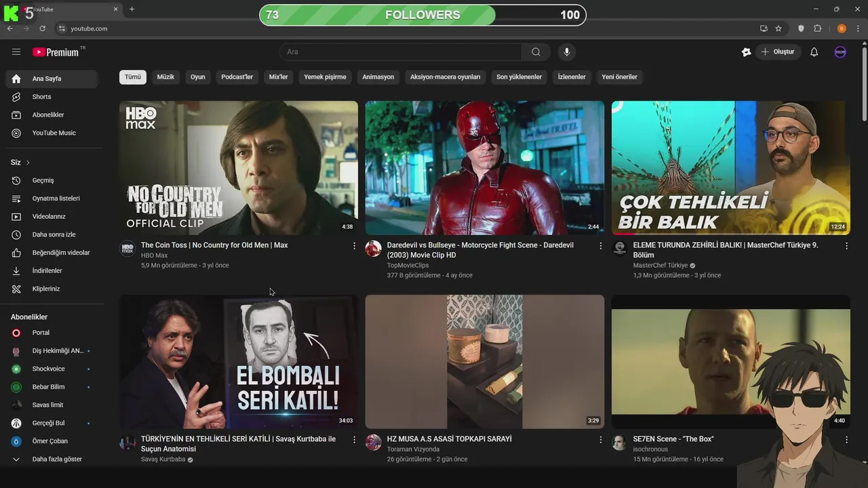Select the Mix'ler filter chip

279,77
